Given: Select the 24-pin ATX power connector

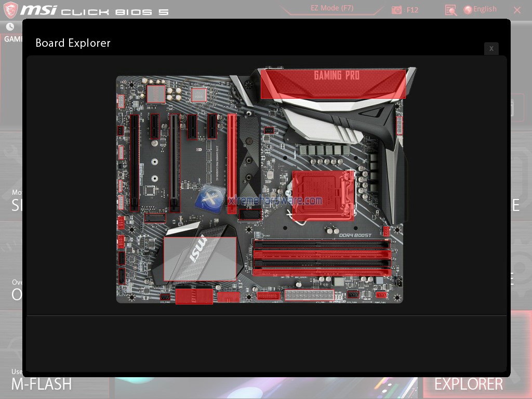Looking at the screenshot, I should point(309,295).
